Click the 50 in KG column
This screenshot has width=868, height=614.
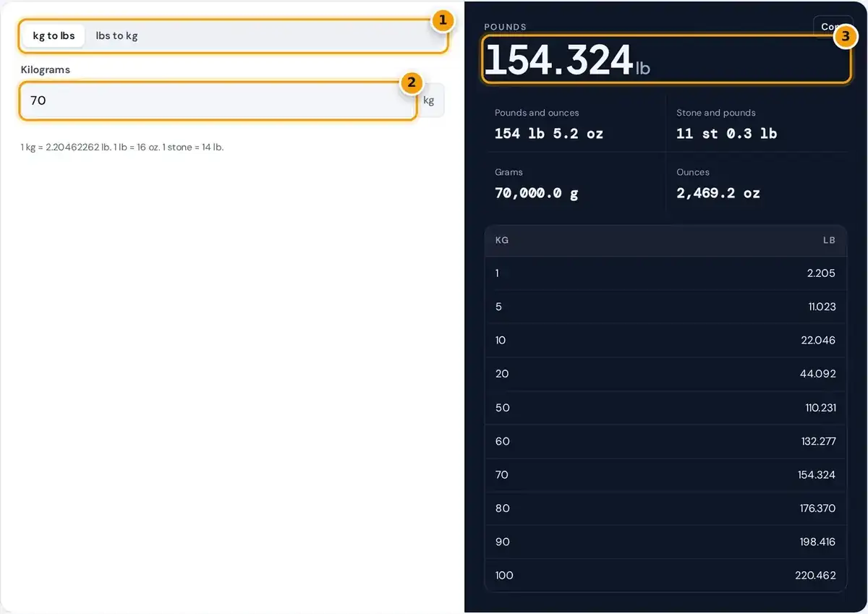pos(502,408)
